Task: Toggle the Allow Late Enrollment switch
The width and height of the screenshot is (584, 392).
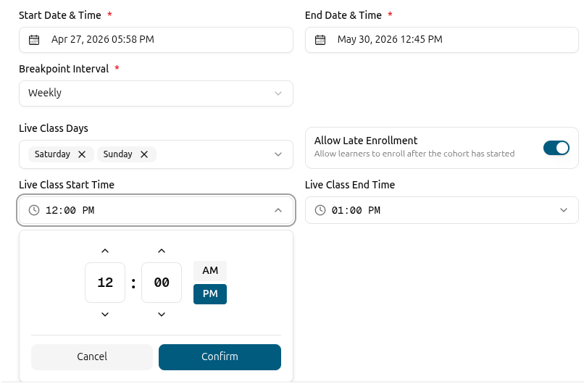Action: 556,148
